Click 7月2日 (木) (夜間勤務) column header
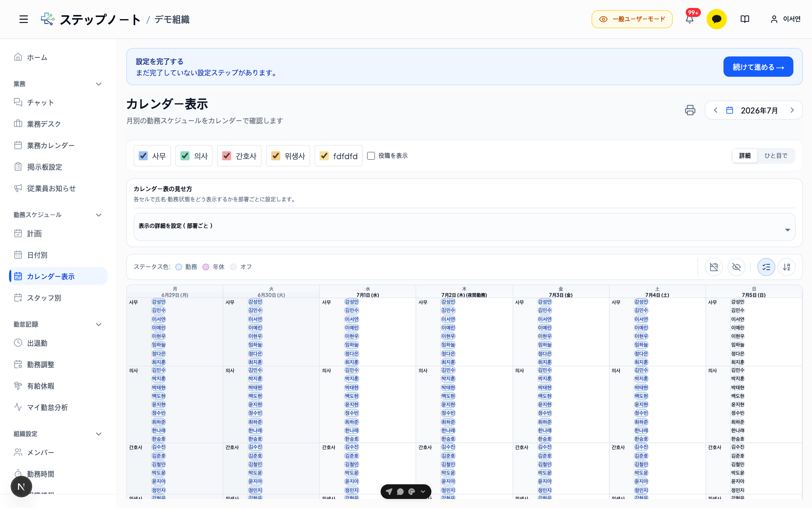This screenshot has height=508, width=812. point(464,292)
